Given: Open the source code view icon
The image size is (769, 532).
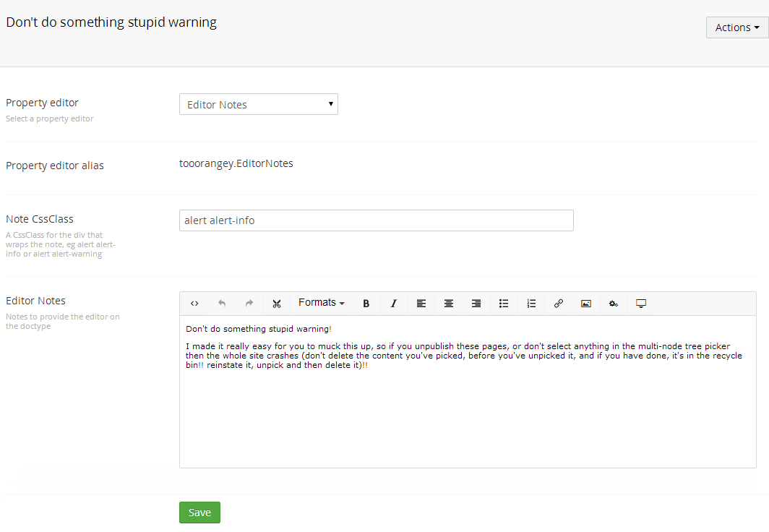Looking at the screenshot, I should coord(194,304).
